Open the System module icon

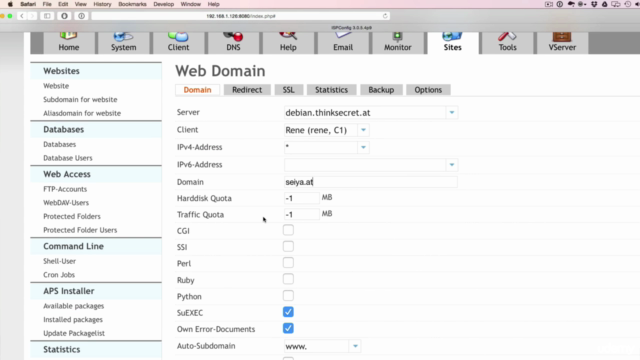123,42
